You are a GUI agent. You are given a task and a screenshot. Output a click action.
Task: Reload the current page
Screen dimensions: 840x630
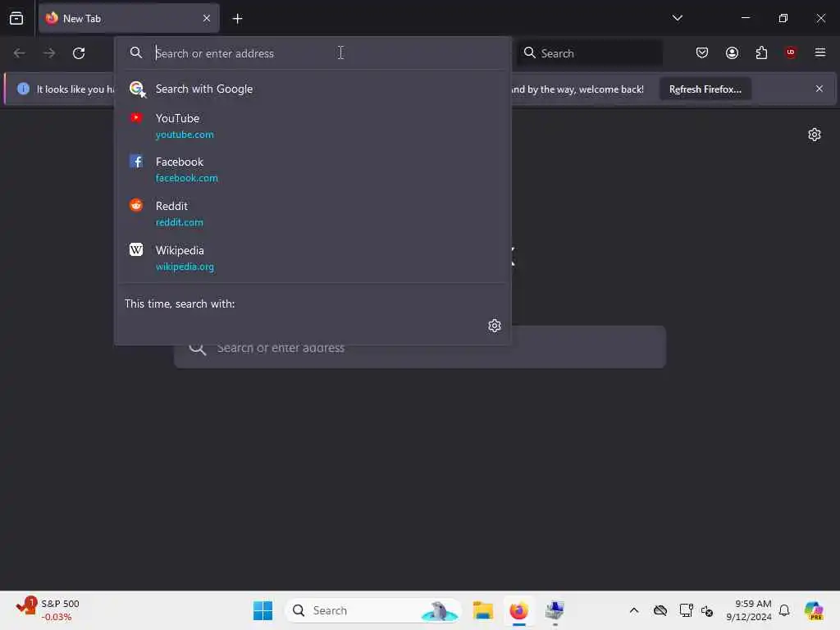(79, 53)
